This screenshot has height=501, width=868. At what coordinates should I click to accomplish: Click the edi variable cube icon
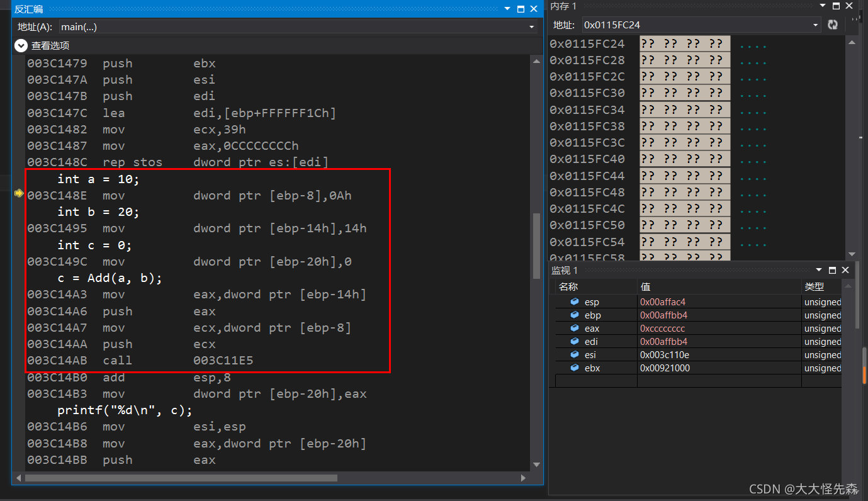[x=574, y=342]
